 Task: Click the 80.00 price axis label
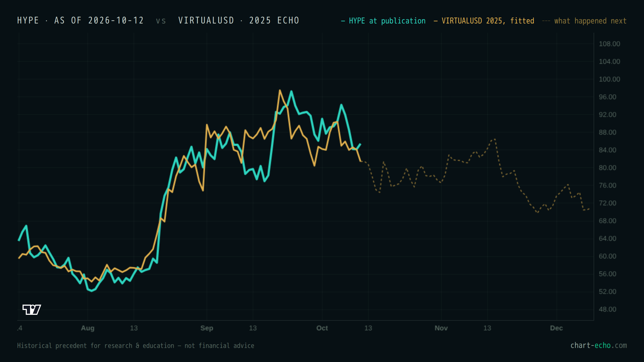pyautogui.click(x=608, y=168)
